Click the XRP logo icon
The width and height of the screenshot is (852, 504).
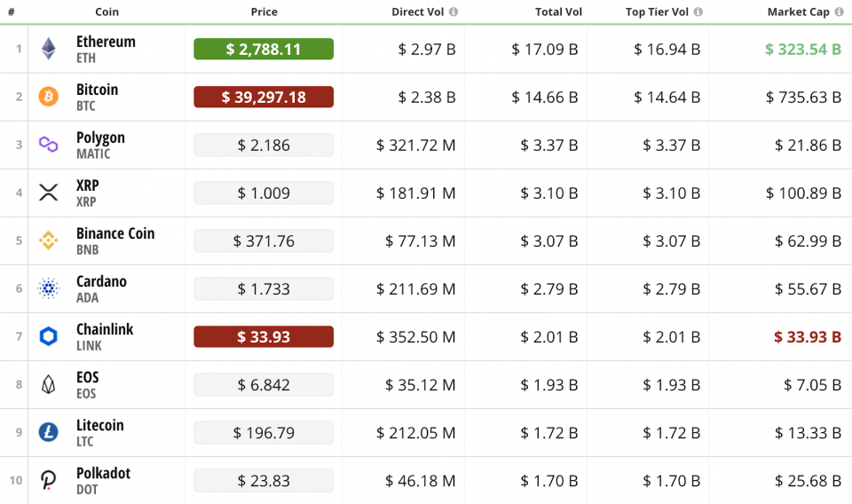click(x=48, y=193)
